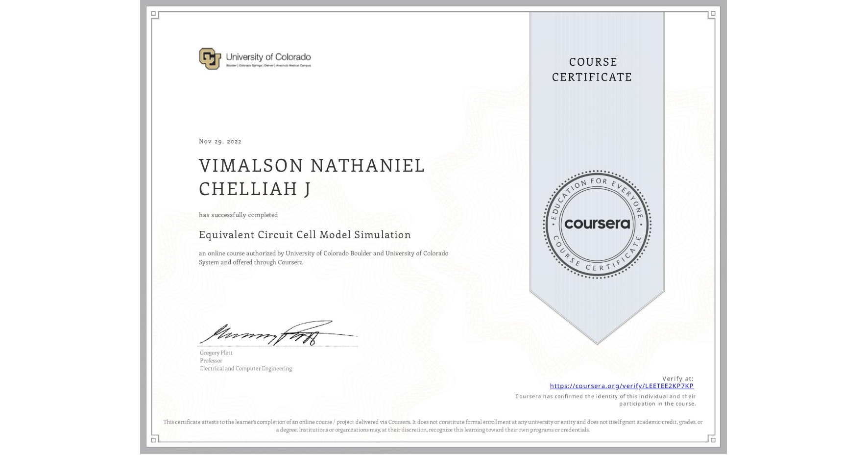This screenshot has height=455, width=868.
Task: Click the Coursera seal badge
Action: click(x=597, y=224)
